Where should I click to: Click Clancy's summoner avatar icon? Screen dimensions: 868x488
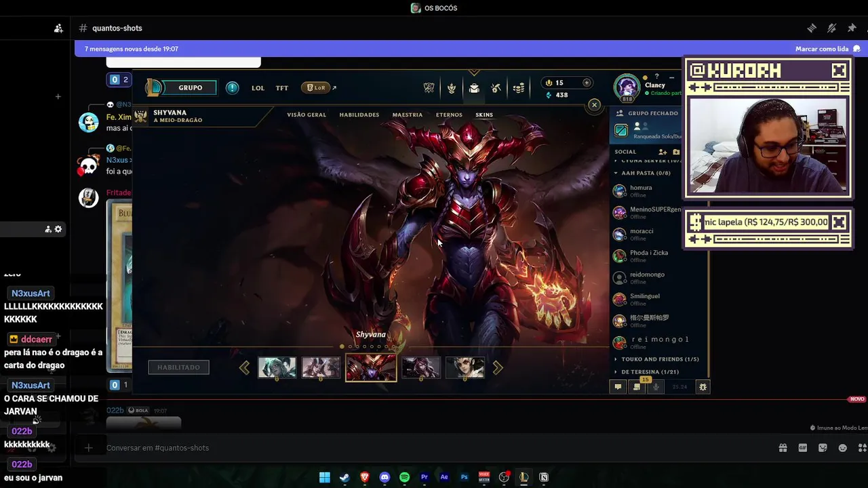point(627,87)
